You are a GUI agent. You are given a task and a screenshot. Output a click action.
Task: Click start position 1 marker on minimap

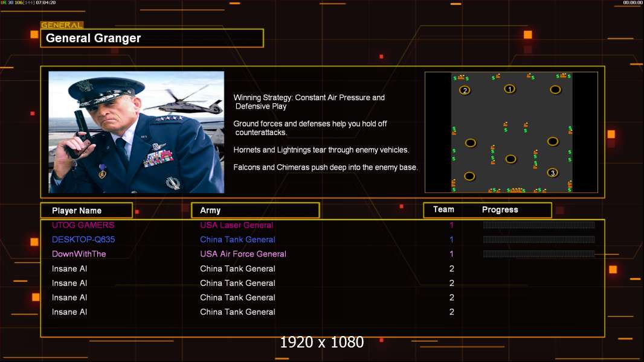509,89
